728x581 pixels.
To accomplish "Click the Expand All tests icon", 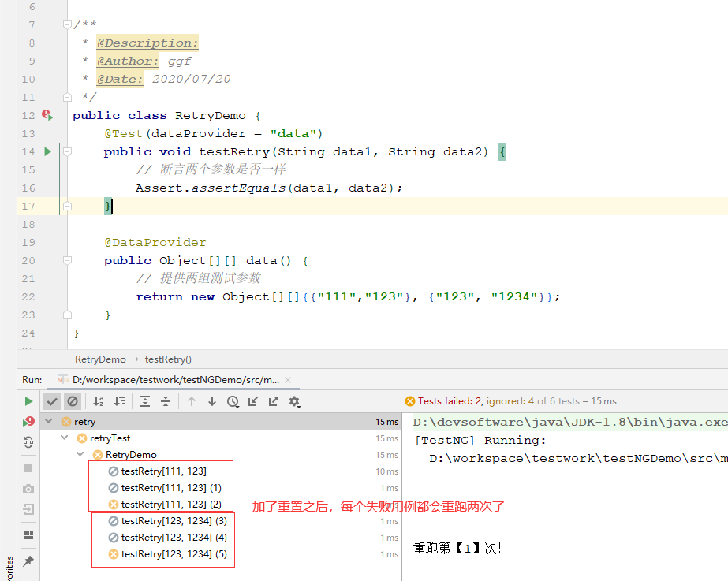I will (x=145, y=401).
